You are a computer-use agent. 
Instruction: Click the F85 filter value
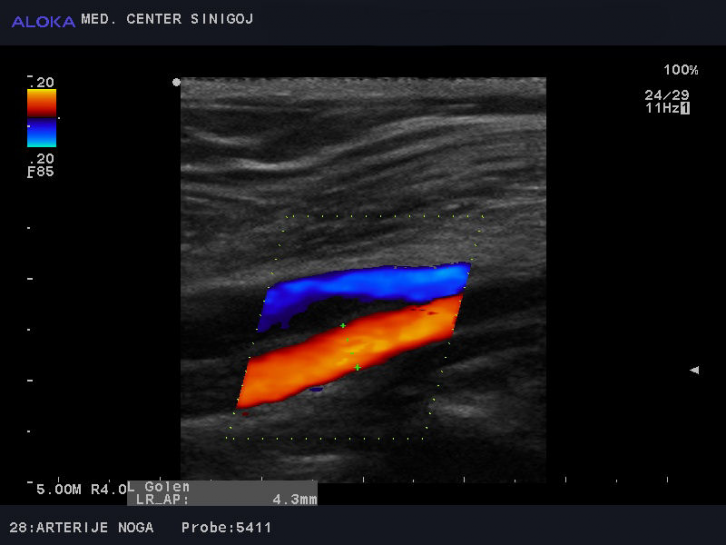pyautogui.click(x=41, y=172)
